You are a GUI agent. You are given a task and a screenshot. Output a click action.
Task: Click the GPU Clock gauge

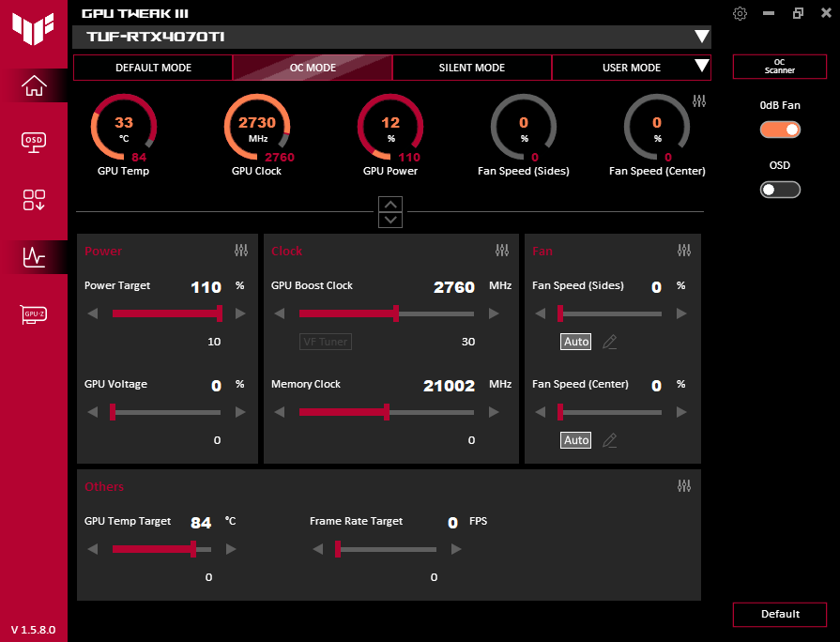pos(257,128)
